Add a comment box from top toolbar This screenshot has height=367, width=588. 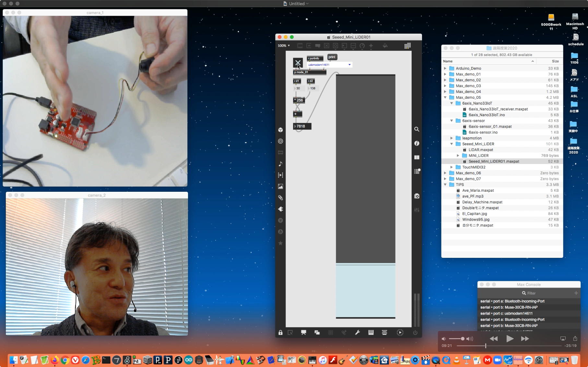tap(318, 46)
